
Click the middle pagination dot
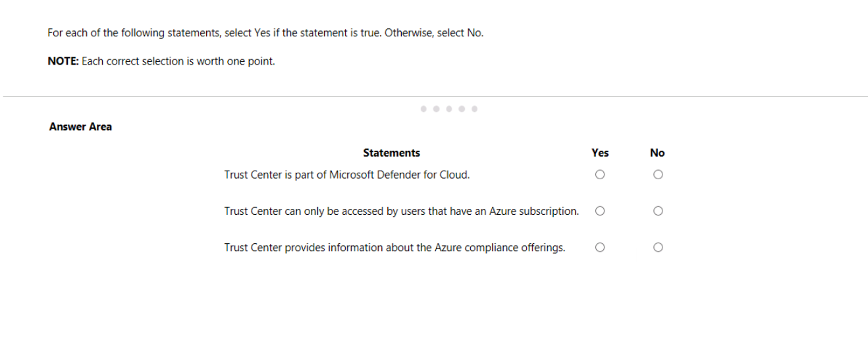(x=448, y=108)
